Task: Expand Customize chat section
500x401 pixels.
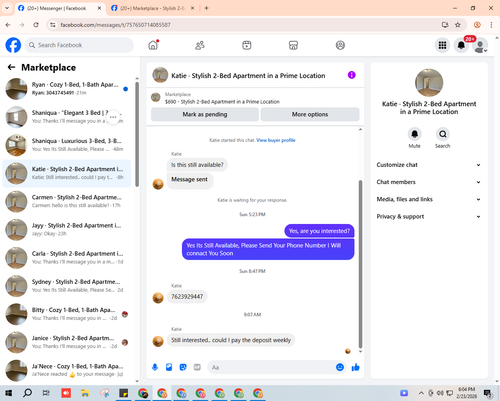Action: [429, 165]
